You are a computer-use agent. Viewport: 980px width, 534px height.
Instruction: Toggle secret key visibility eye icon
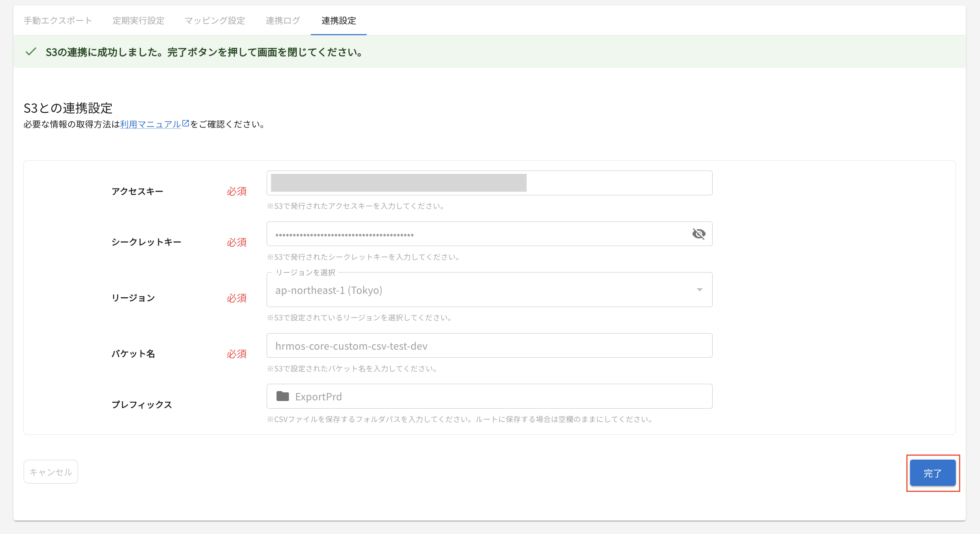[x=698, y=234]
